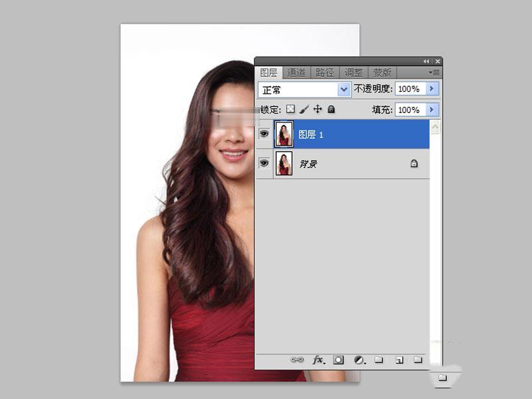Create a new layer
The width and height of the screenshot is (532, 399).
pyautogui.click(x=400, y=360)
